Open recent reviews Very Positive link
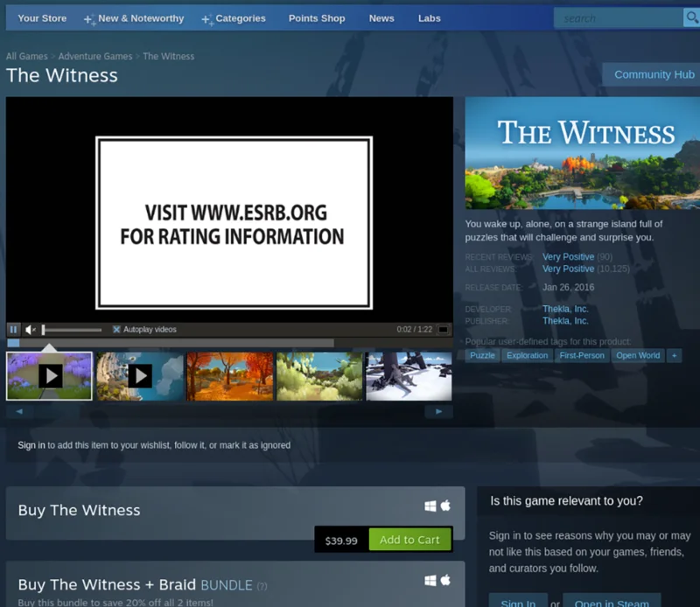 click(x=568, y=256)
